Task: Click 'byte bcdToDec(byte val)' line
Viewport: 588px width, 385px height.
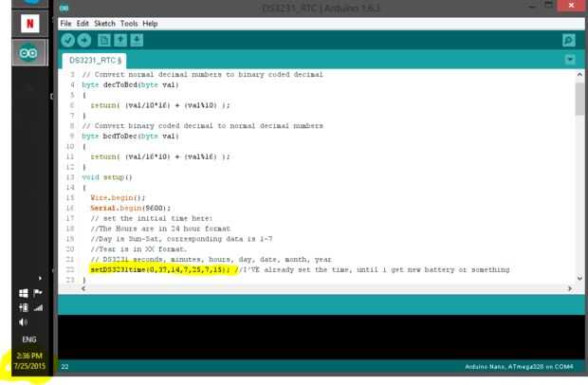Action: (130, 137)
